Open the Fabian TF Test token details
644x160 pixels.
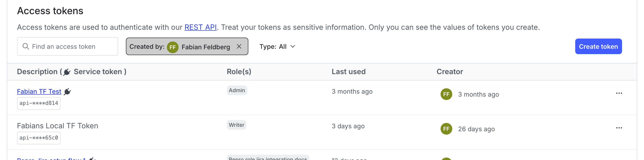pyautogui.click(x=39, y=91)
